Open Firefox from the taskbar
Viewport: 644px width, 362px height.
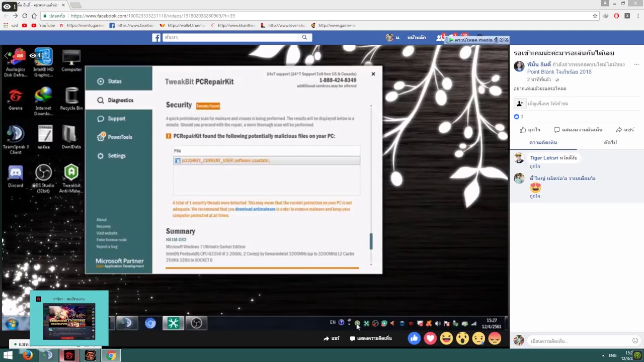point(28,355)
